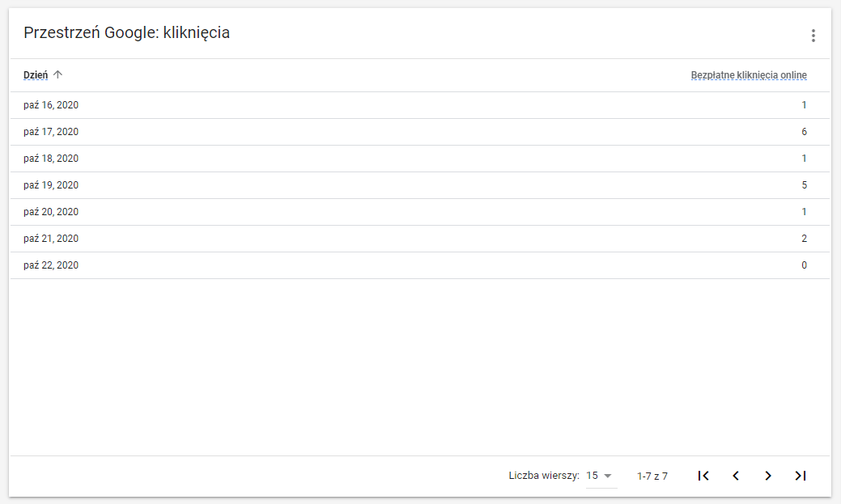Click the click count 5 for paź 19
Image resolution: width=841 pixels, height=504 pixels.
804,185
